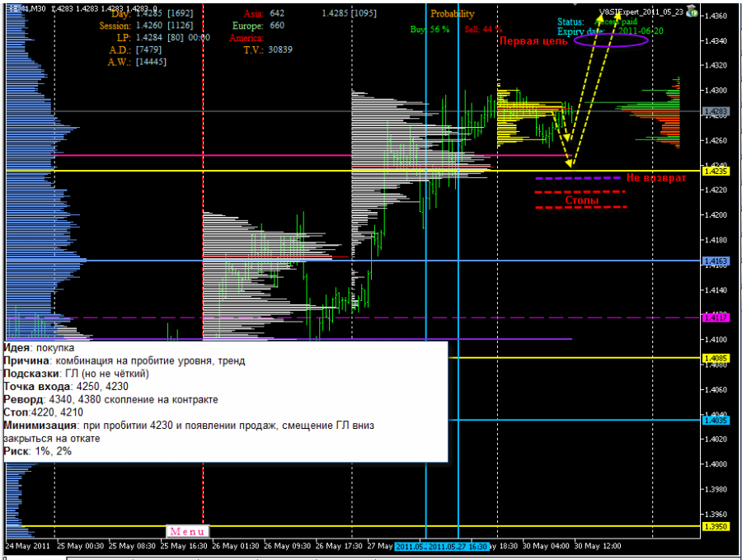
Task: Select the red 'Не возврат' text label
Action: click(x=656, y=178)
